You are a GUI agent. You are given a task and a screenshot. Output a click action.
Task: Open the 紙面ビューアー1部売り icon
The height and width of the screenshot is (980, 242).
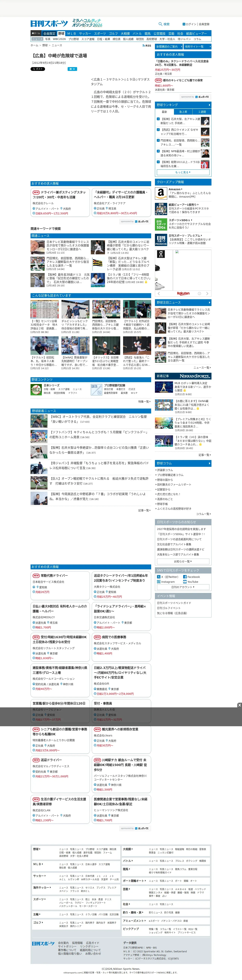161,209
